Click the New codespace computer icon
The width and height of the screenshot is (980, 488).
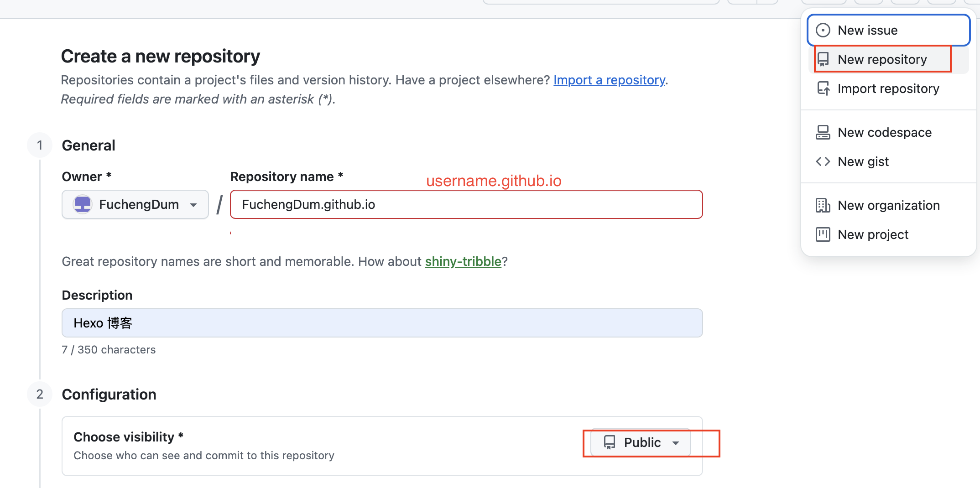[823, 132]
